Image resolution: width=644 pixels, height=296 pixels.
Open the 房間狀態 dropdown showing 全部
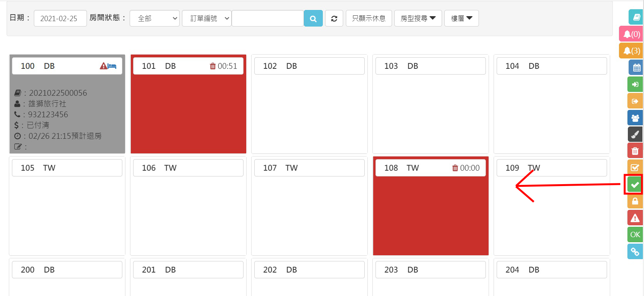tap(155, 18)
